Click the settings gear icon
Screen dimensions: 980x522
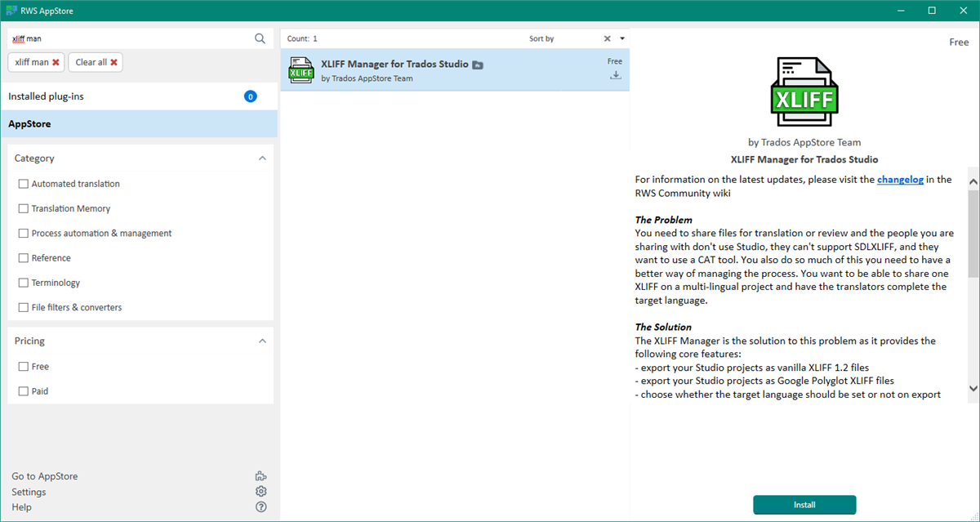261,492
